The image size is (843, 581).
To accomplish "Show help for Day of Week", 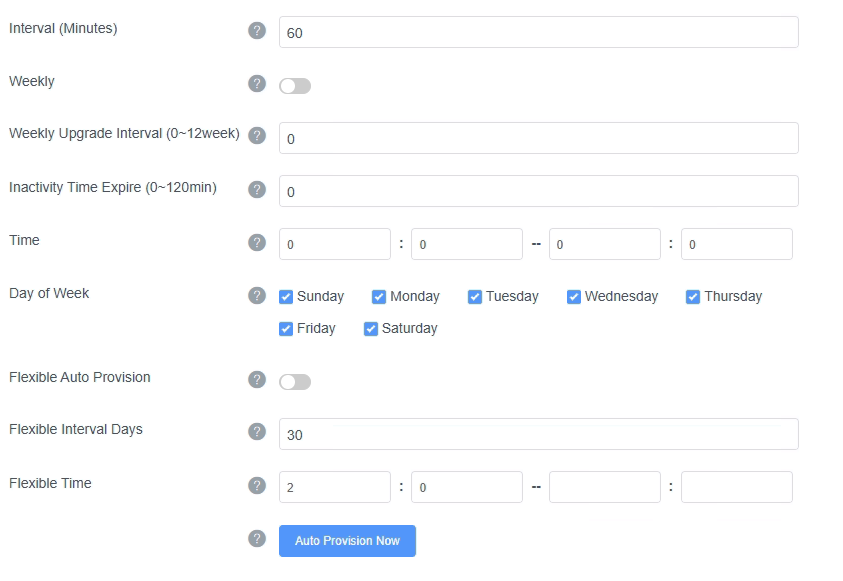I will [257, 295].
